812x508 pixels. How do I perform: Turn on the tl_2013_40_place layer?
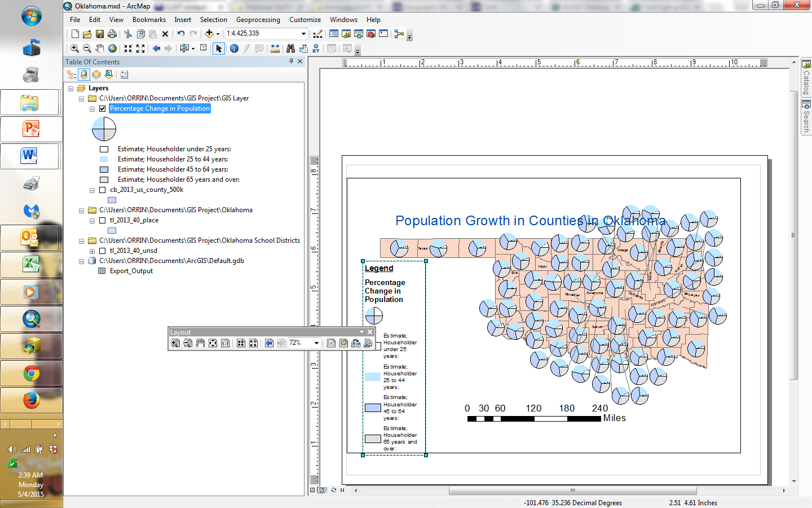102,221
